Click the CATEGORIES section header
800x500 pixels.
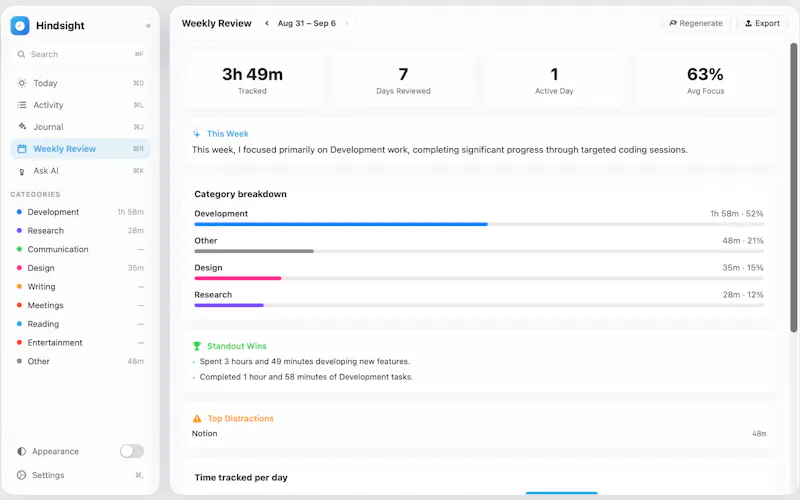click(x=35, y=194)
